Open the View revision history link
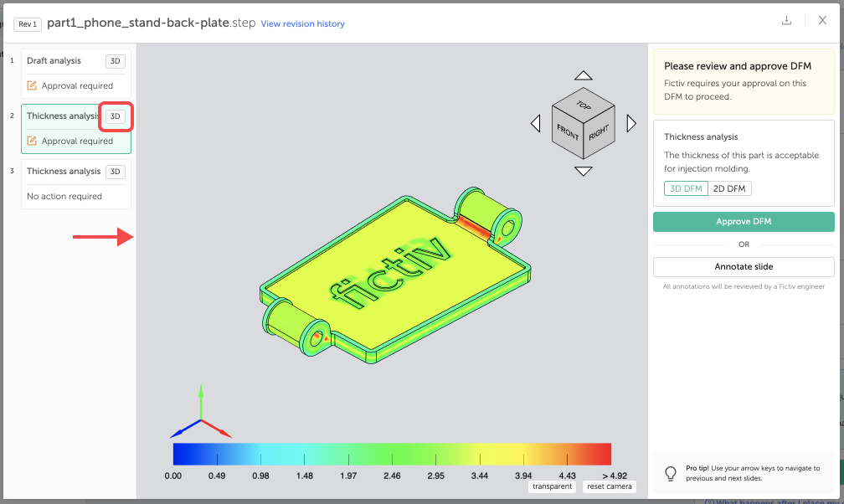Image resolution: width=844 pixels, height=504 pixels. pyautogui.click(x=302, y=23)
